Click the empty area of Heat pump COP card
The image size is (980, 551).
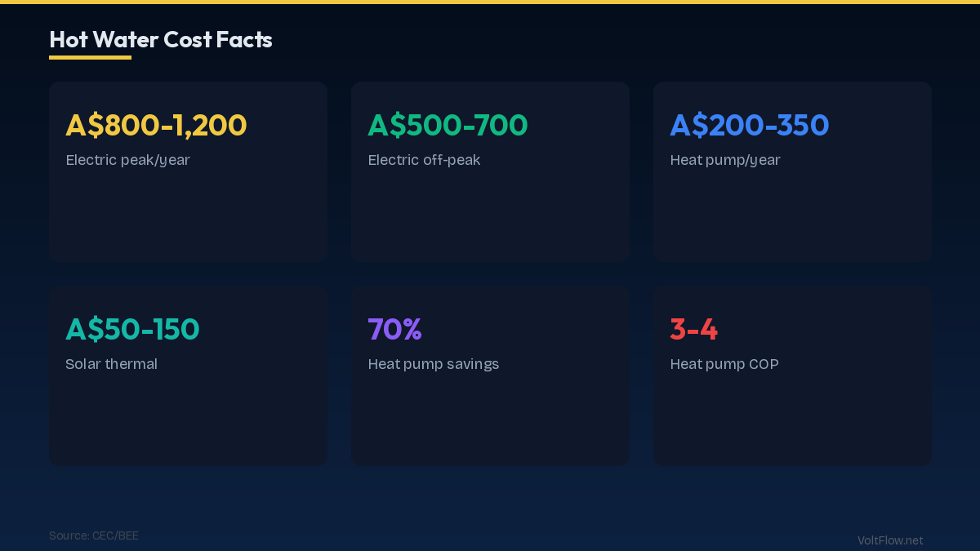click(x=792, y=420)
